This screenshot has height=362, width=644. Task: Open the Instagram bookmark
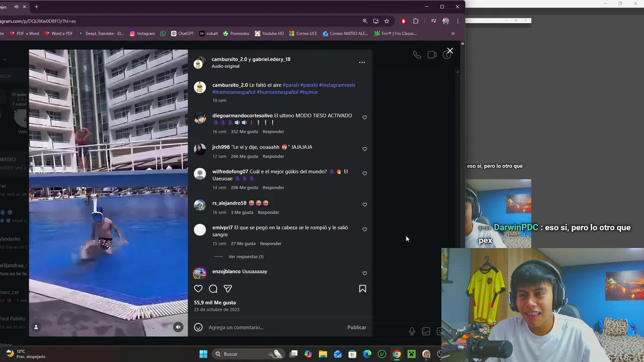(142, 34)
